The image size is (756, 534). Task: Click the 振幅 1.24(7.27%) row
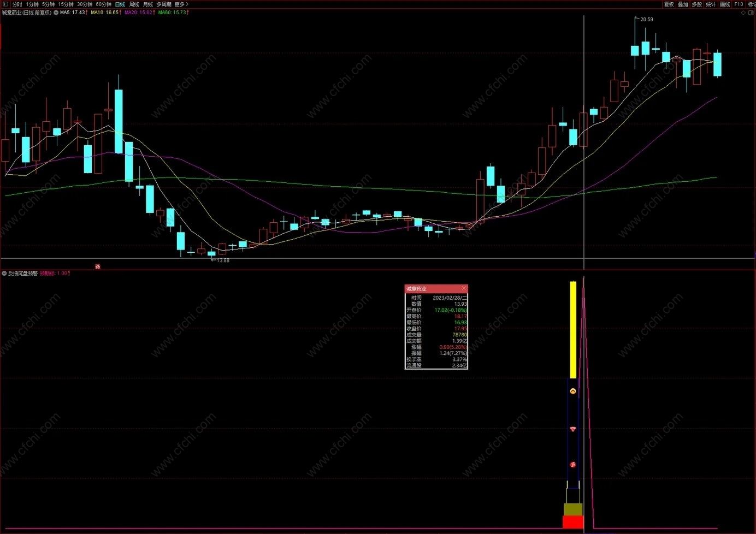436,353
